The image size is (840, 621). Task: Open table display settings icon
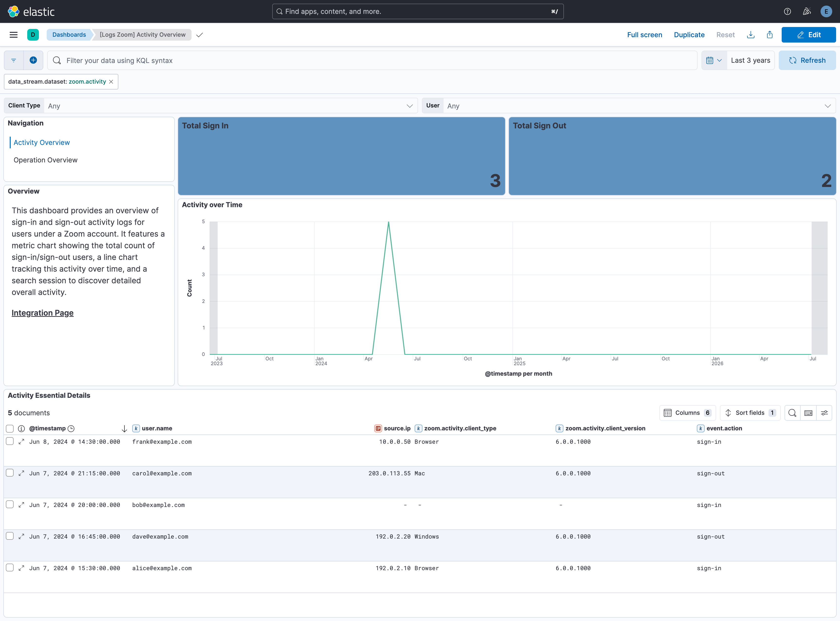pyautogui.click(x=824, y=413)
